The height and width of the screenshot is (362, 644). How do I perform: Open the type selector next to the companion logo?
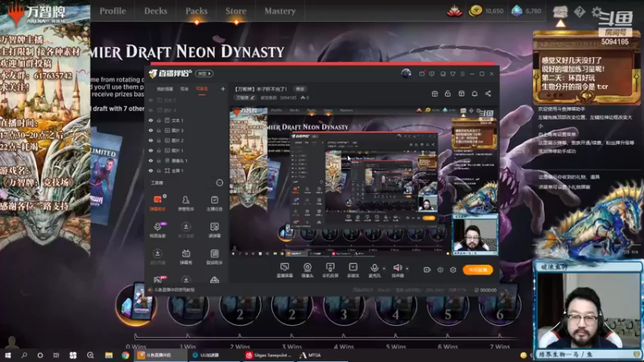coord(204,73)
